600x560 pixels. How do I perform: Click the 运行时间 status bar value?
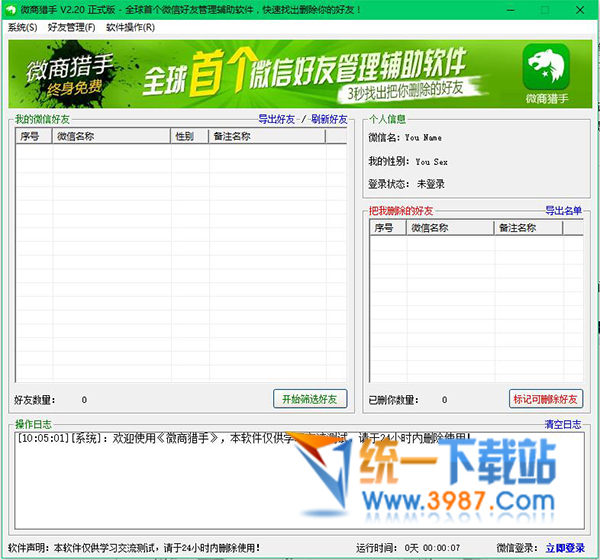point(432,548)
